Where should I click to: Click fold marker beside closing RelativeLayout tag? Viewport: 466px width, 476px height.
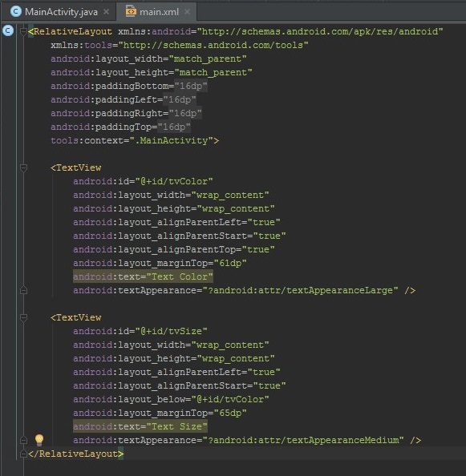[23, 454]
